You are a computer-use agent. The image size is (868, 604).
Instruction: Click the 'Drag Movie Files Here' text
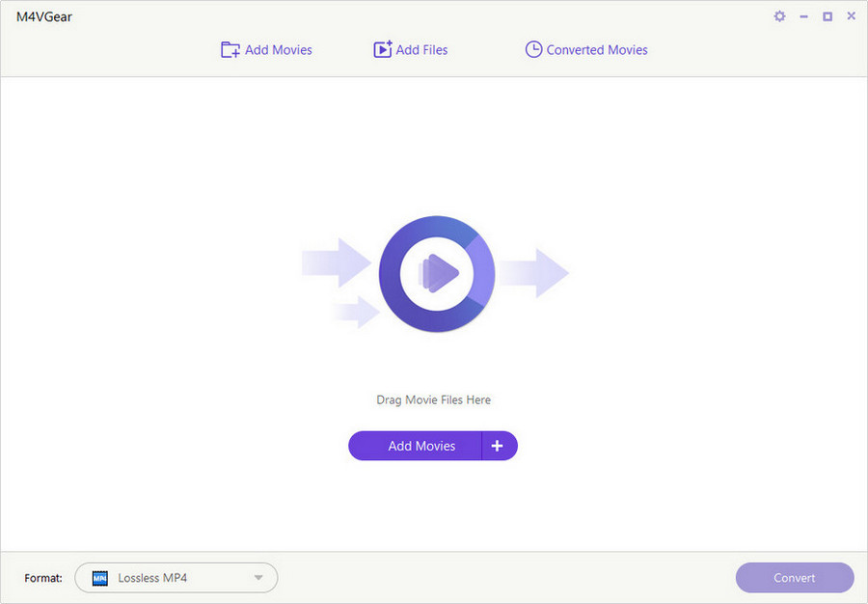[433, 399]
